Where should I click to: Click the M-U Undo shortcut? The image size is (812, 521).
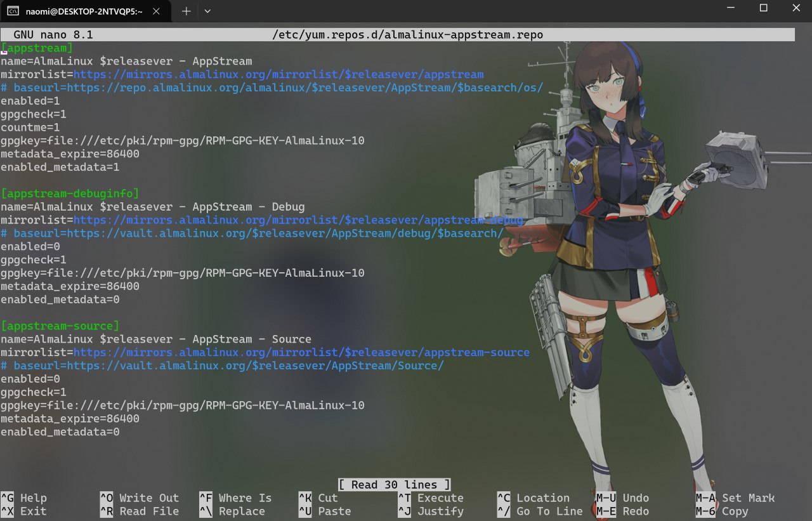click(x=624, y=498)
